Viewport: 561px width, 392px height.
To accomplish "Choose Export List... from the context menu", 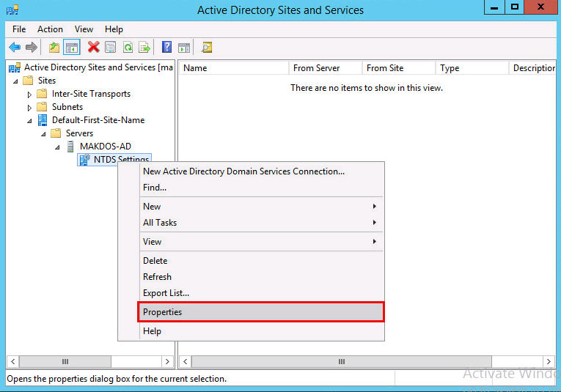I will [261, 293].
